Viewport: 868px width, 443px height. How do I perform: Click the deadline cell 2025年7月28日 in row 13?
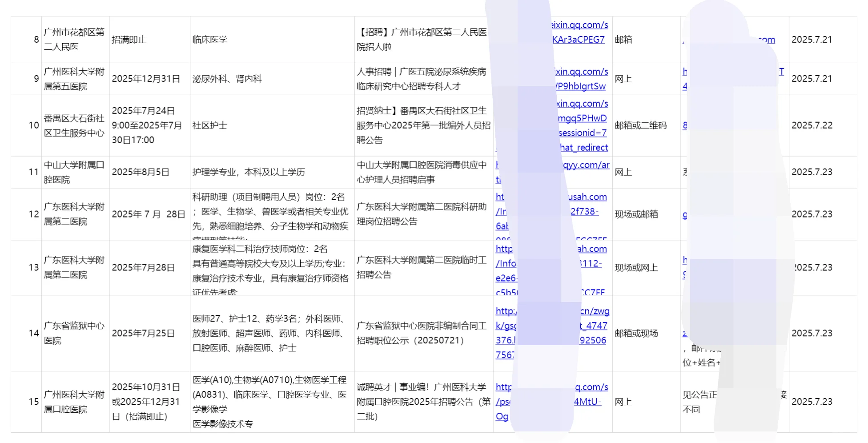tap(149, 267)
